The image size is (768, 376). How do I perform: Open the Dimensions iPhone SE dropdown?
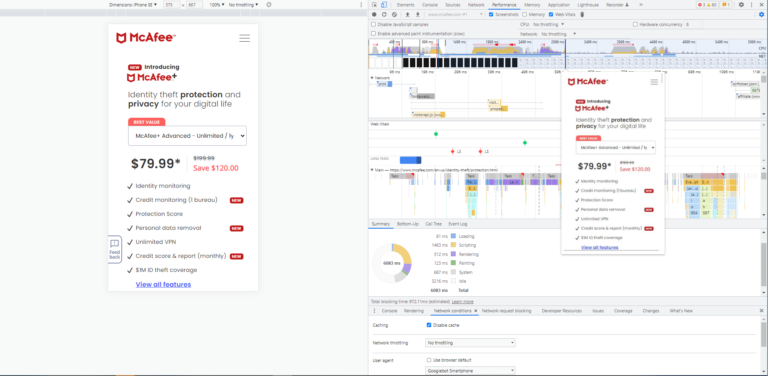point(132,4)
